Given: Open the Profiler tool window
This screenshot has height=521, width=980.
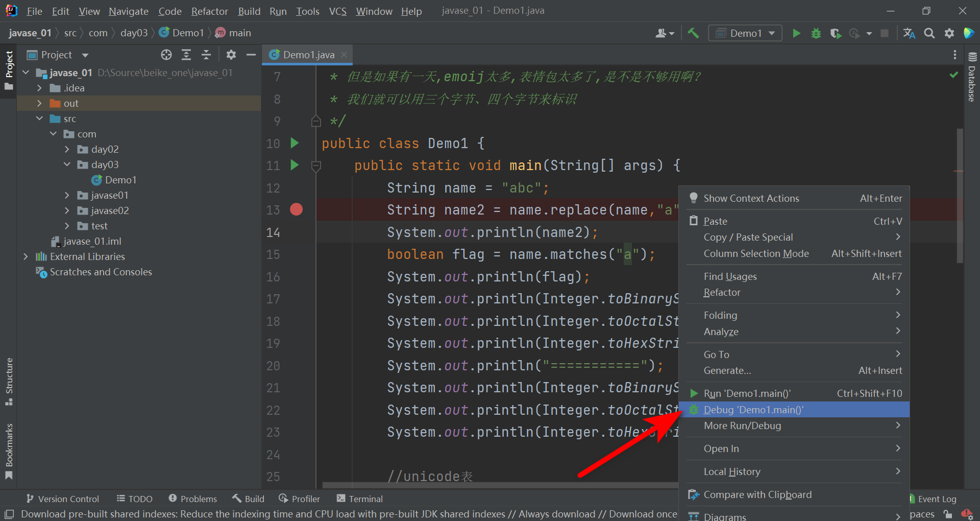Looking at the screenshot, I should [300, 499].
